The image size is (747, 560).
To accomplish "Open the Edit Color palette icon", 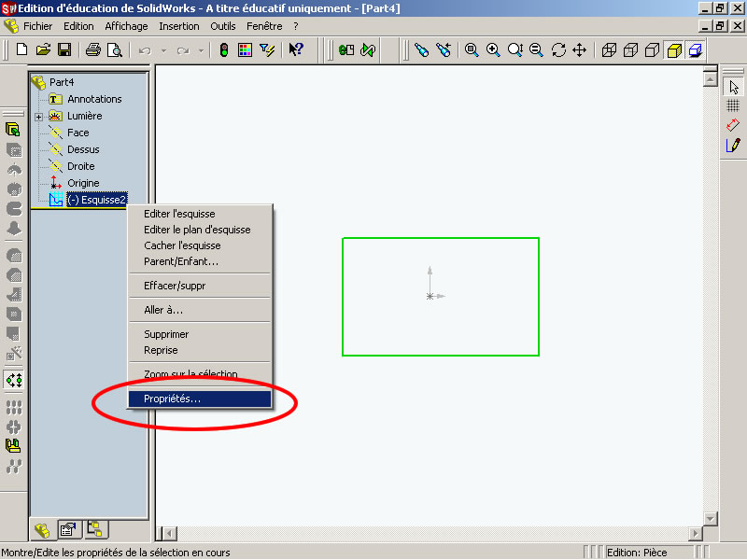I will click(x=245, y=49).
